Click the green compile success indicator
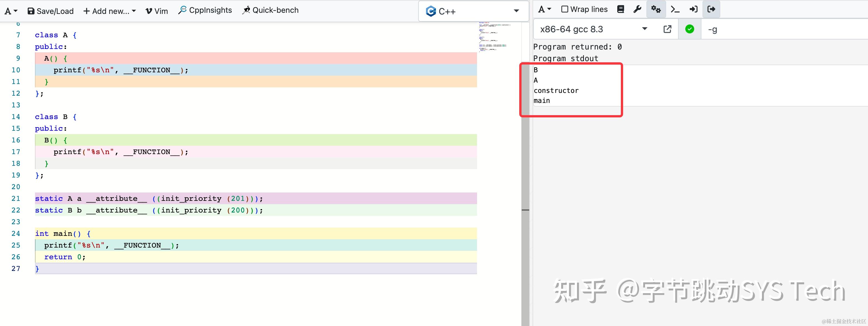The image size is (868, 326). pos(689,29)
